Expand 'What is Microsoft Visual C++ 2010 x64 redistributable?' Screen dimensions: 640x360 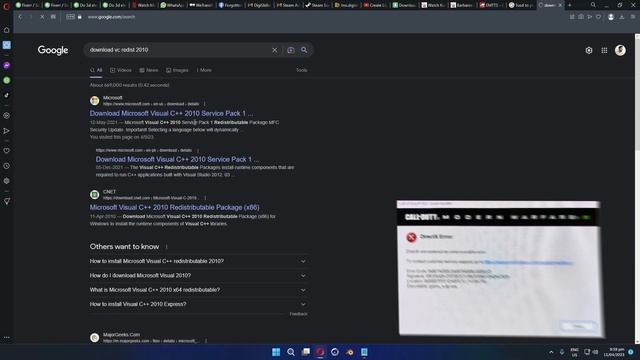198,290
